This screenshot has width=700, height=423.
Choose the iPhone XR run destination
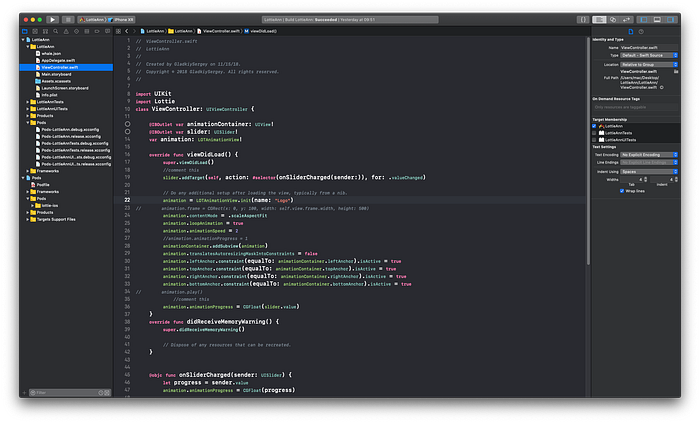click(x=121, y=20)
